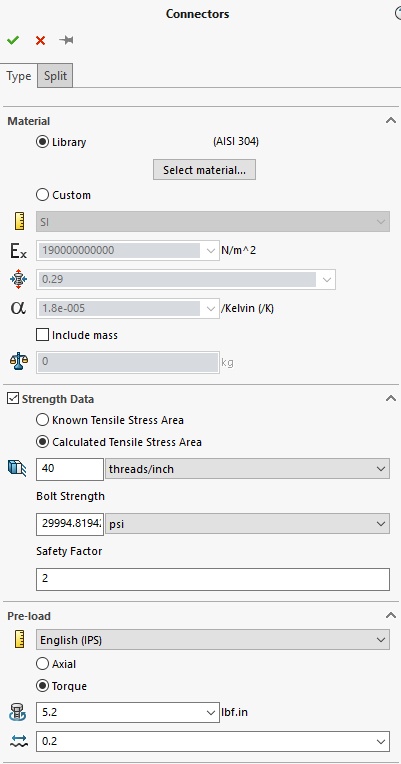The height and width of the screenshot is (764, 401).
Task: Click the Select material button
Action: [204, 170]
